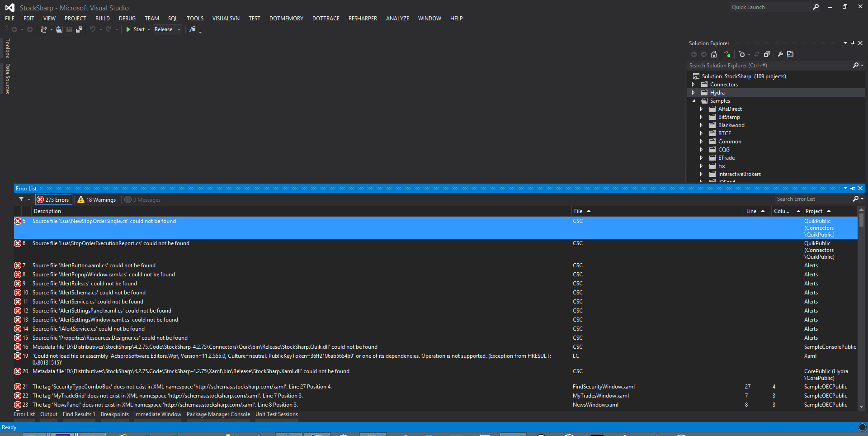Click the filter funnel icon in Error List

21,199
